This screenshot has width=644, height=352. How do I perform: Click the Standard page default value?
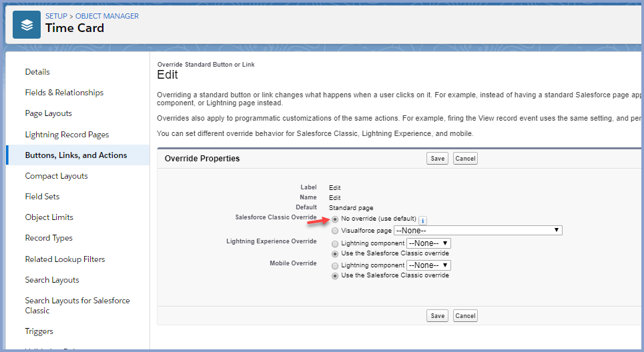coord(351,207)
